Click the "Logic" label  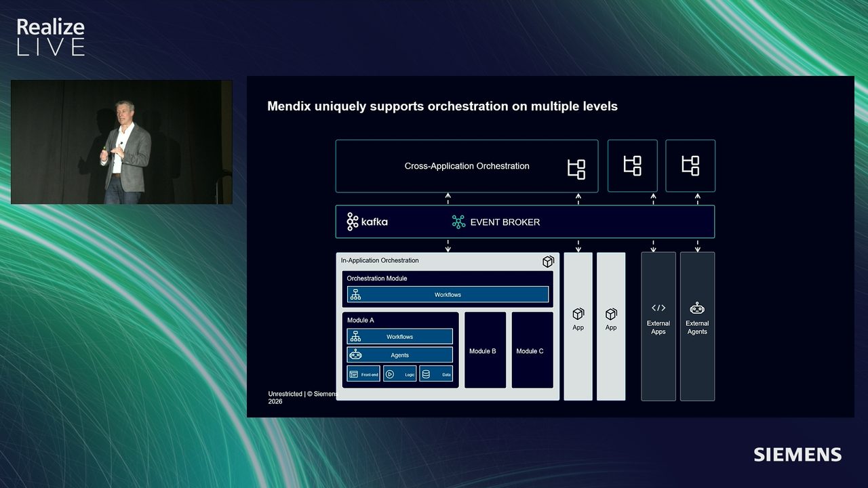(x=410, y=375)
